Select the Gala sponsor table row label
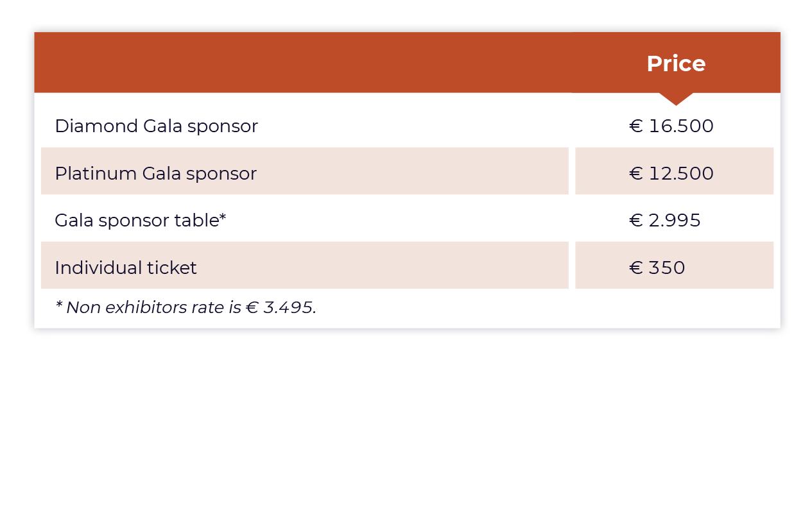Screen dimensions: 812x519 pyautogui.click(x=141, y=220)
